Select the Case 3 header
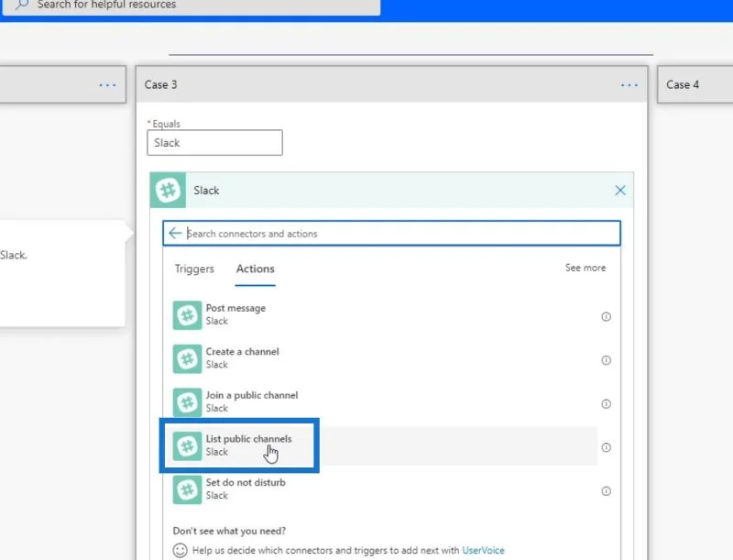 coord(392,84)
